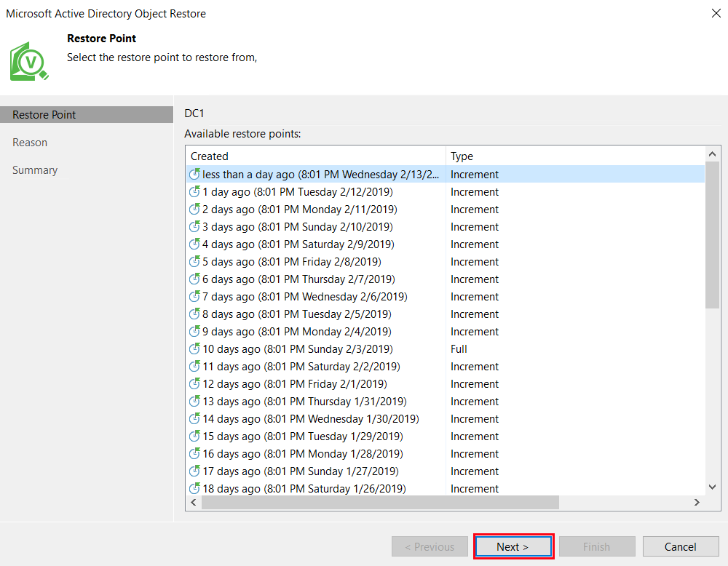Close the Object Restore dialog
The image size is (728, 566).
[716, 13]
